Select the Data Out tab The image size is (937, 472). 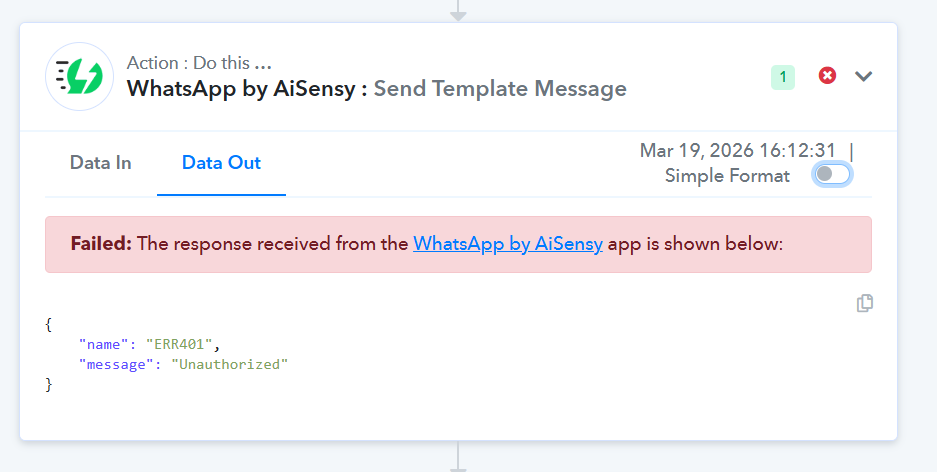pos(221,163)
